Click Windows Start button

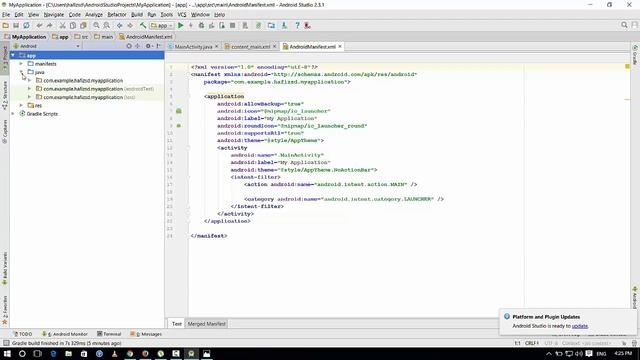coord(7,353)
